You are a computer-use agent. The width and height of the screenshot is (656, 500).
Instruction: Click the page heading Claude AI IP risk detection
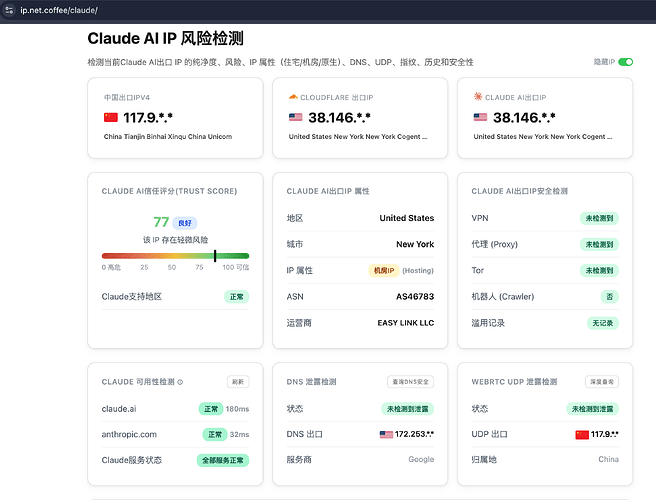(165, 38)
